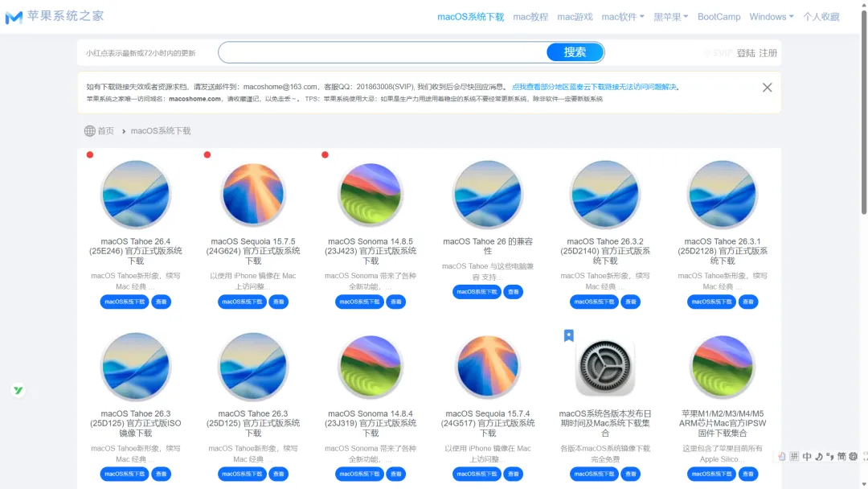Toggle the IME half-moon width icon
Screen dimensions: 868x489
click(x=819, y=456)
